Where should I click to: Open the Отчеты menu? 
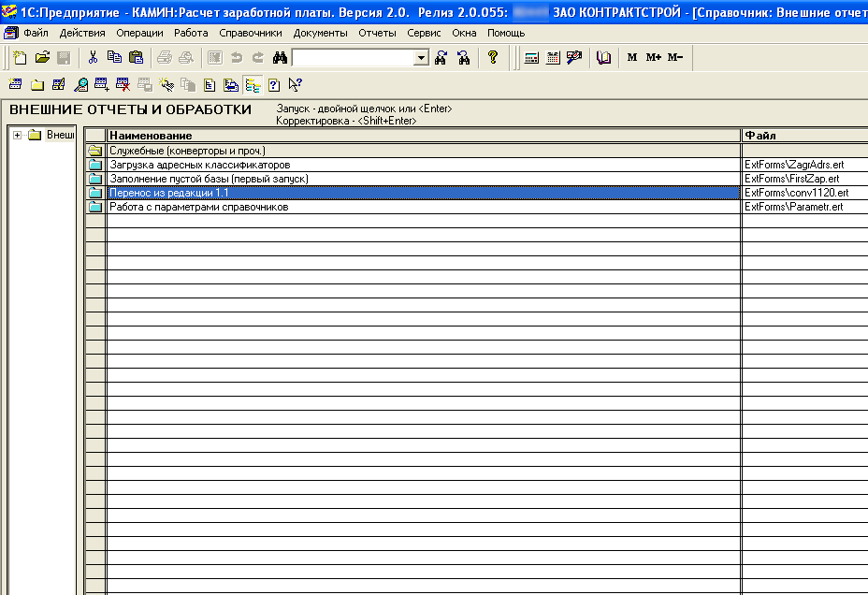tap(377, 33)
